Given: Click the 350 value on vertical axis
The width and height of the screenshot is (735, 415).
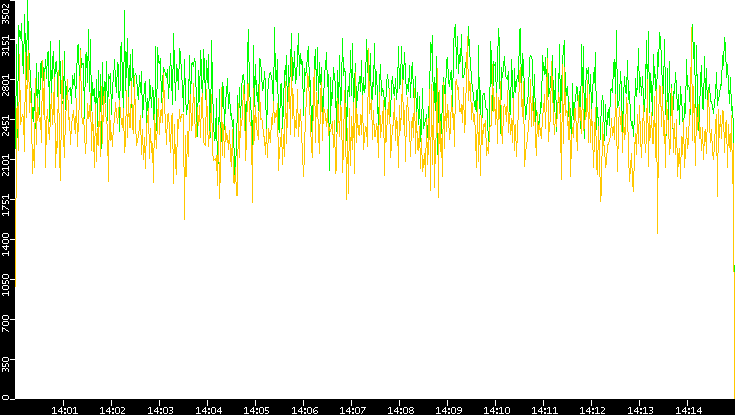Looking at the screenshot, I should point(5,363).
